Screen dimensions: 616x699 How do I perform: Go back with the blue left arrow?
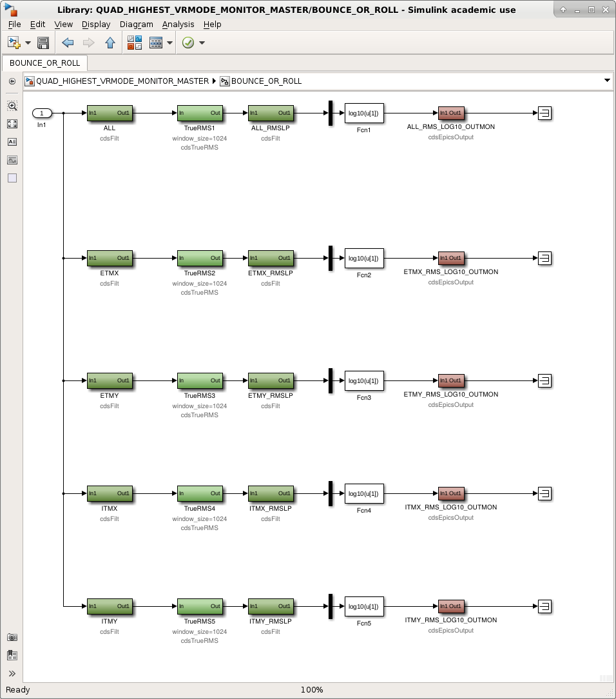(68, 43)
